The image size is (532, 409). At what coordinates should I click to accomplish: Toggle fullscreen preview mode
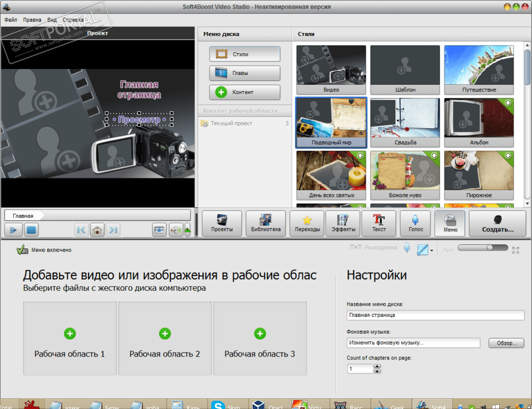coord(159,230)
